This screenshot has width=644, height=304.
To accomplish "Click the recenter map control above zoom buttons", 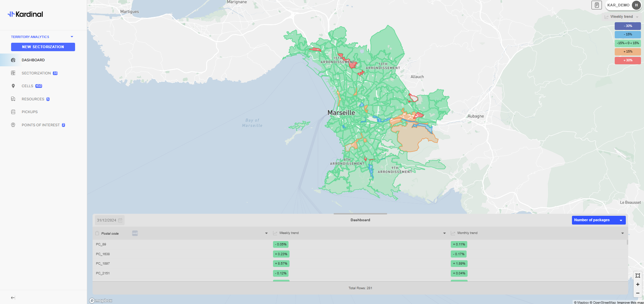I will [638, 276].
